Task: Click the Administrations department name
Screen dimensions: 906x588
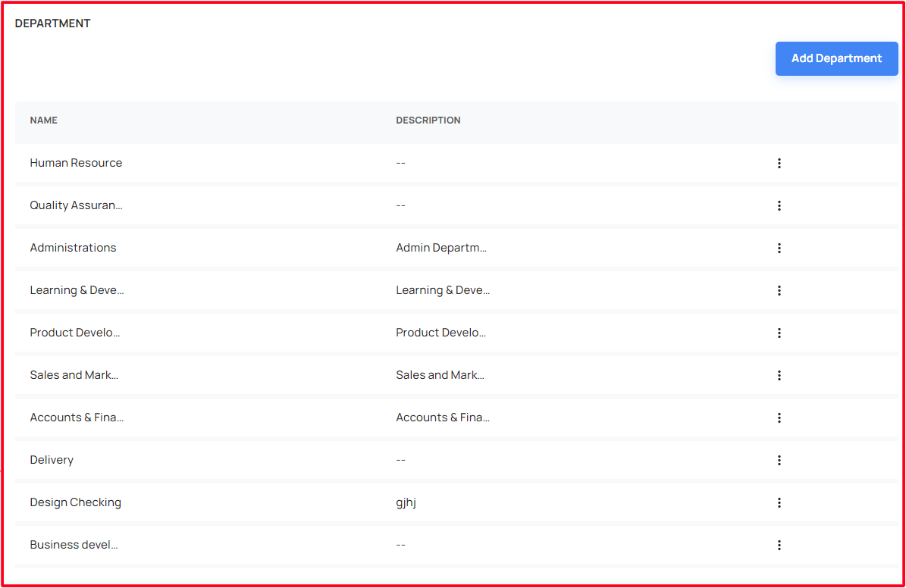Action: (x=73, y=248)
